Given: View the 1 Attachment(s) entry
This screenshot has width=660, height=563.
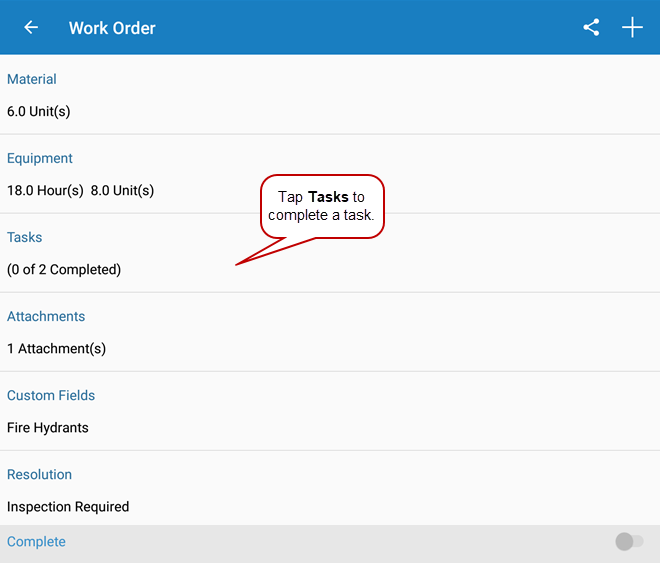Looking at the screenshot, I should tap(56, 348).
